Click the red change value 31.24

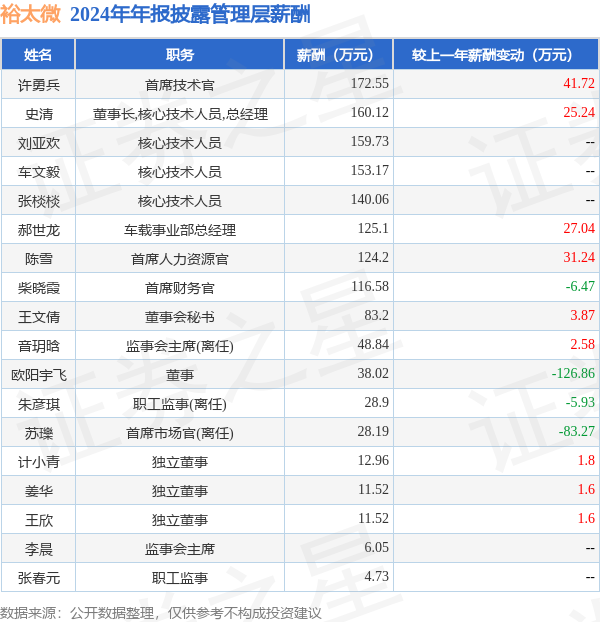point(579,257)
